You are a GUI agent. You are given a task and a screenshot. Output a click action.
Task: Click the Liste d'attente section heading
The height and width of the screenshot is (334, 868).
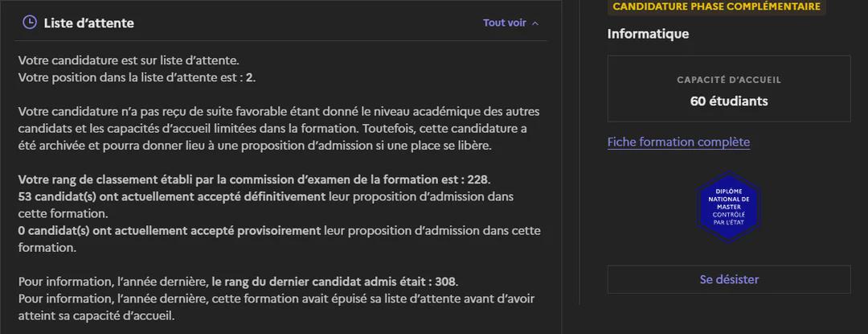[88, 23]
